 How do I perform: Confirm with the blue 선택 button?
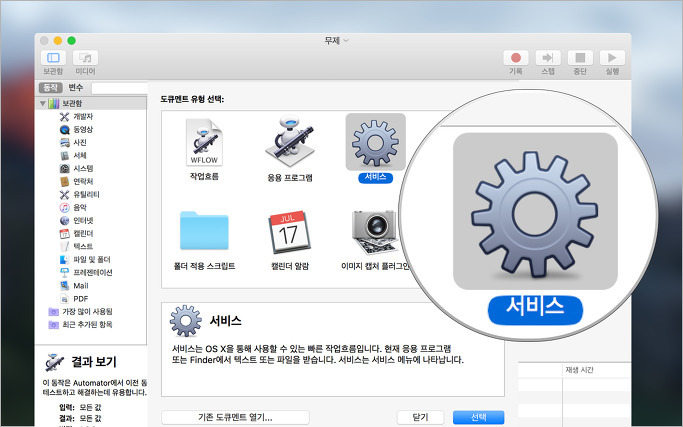478,417
